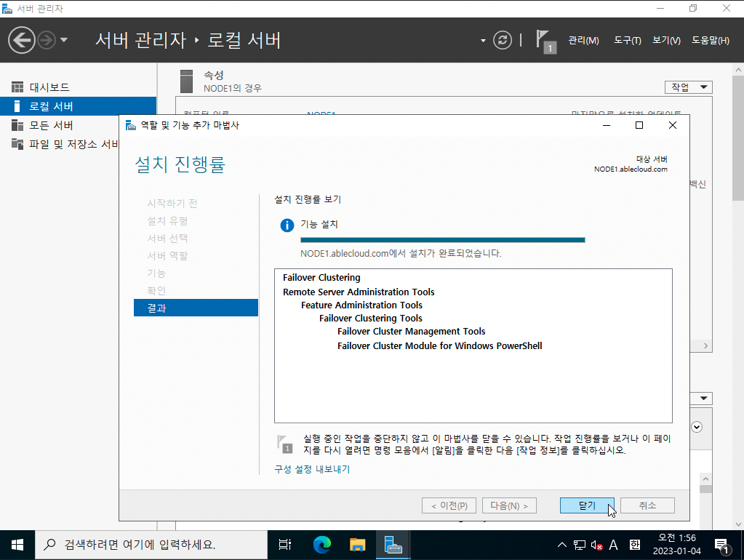This screenshot has width=744, height=560.
Task: Click Server Manager taskbar icon
Action: [393, 545]
